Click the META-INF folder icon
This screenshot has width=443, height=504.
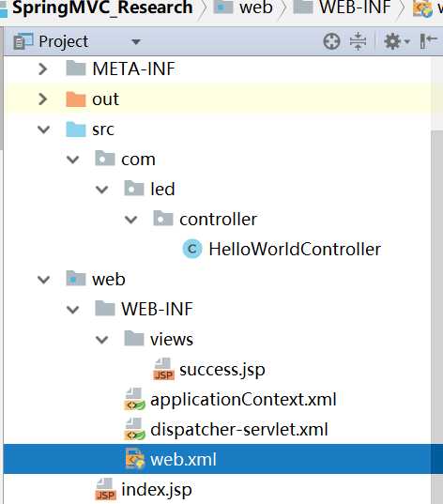click(76, 69)
